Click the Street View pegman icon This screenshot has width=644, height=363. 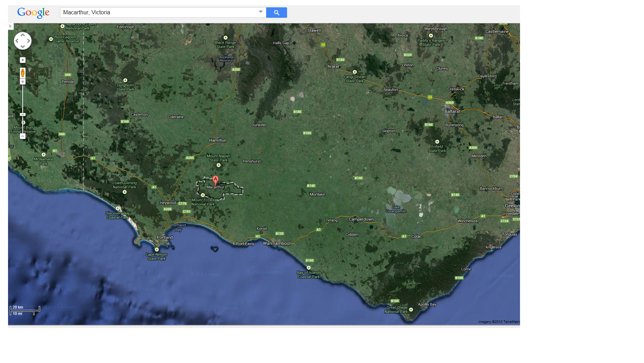click(x=23, y=73)
